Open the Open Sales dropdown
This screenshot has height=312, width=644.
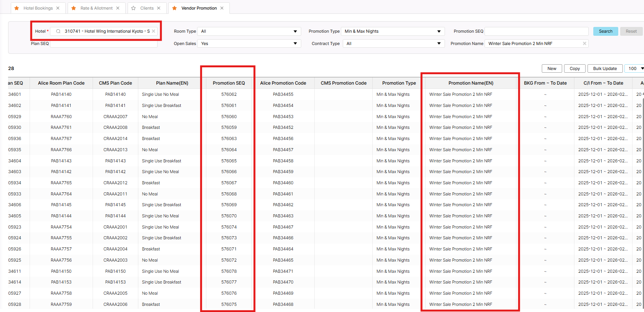click(x=295, y=43)
